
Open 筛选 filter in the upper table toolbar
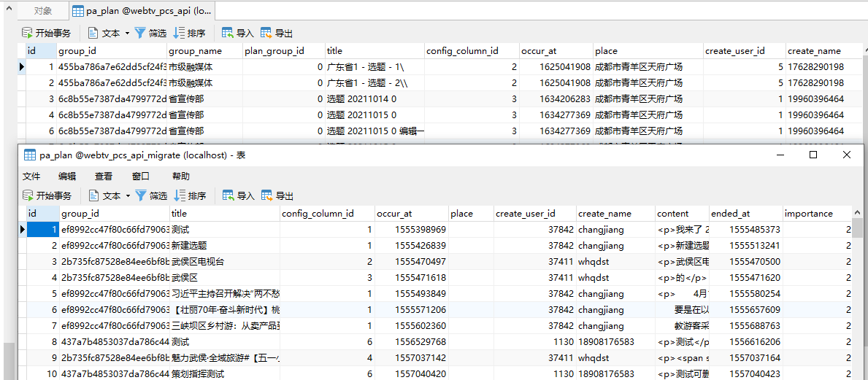coord(150,34)
